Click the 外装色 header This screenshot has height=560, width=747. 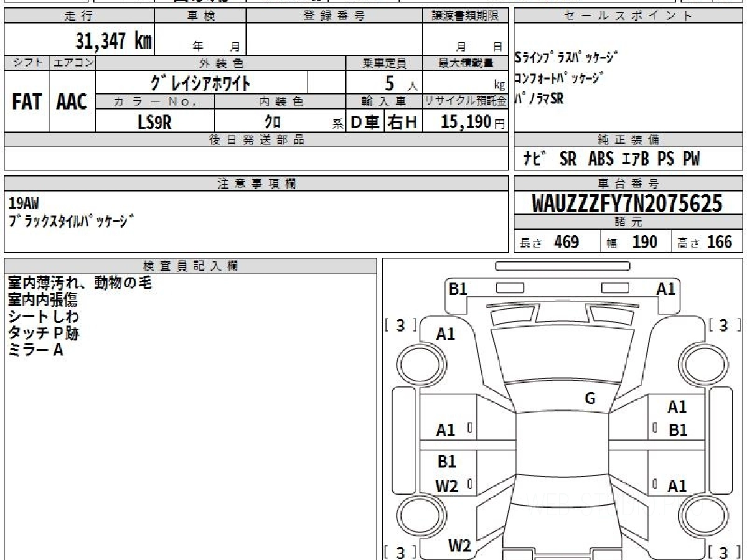[221, 63]
